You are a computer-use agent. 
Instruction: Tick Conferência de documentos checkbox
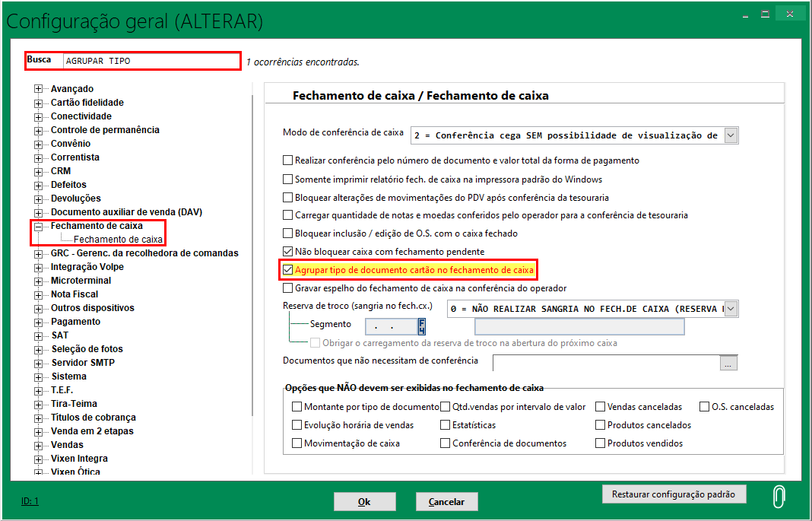[x=445, y=443]
